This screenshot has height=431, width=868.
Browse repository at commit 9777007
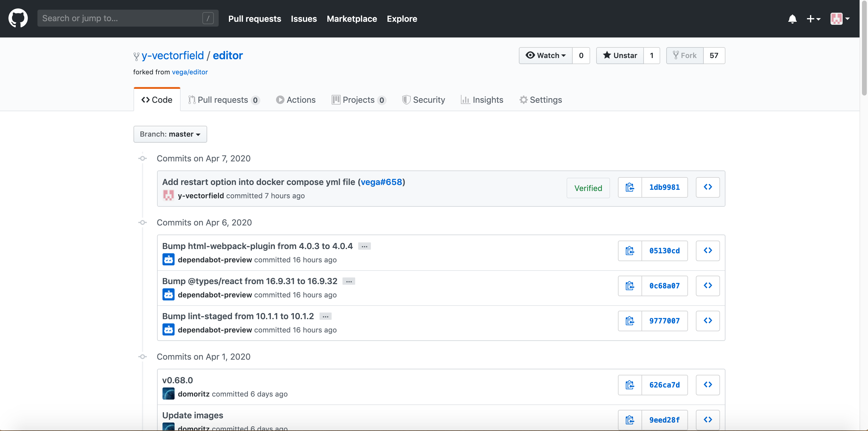[x=708, y=321]
